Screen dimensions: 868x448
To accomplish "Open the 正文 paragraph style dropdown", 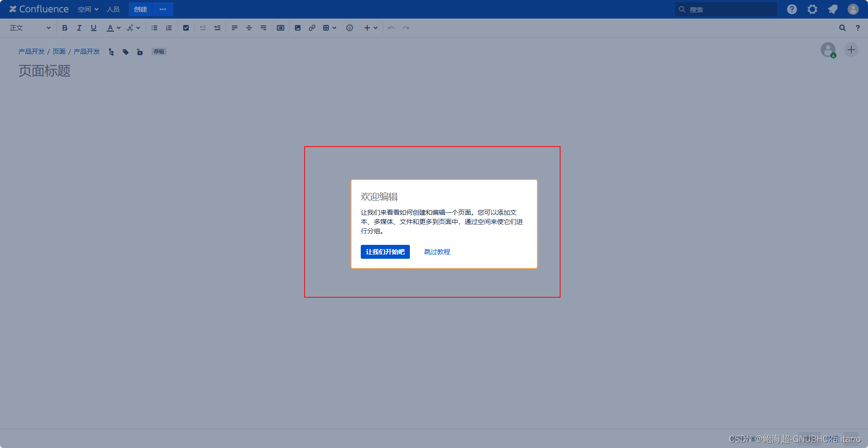I will click(30, 28).
